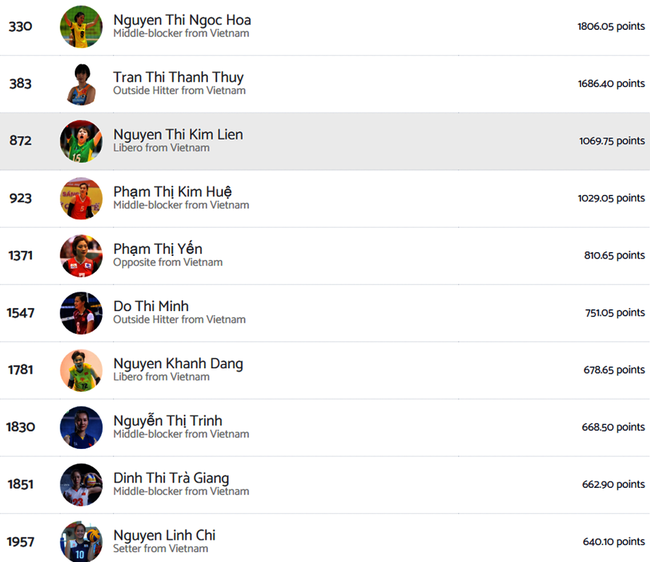Open the Do Thi Minh name link
Screen dimensions: 650x562
(151, 306)
